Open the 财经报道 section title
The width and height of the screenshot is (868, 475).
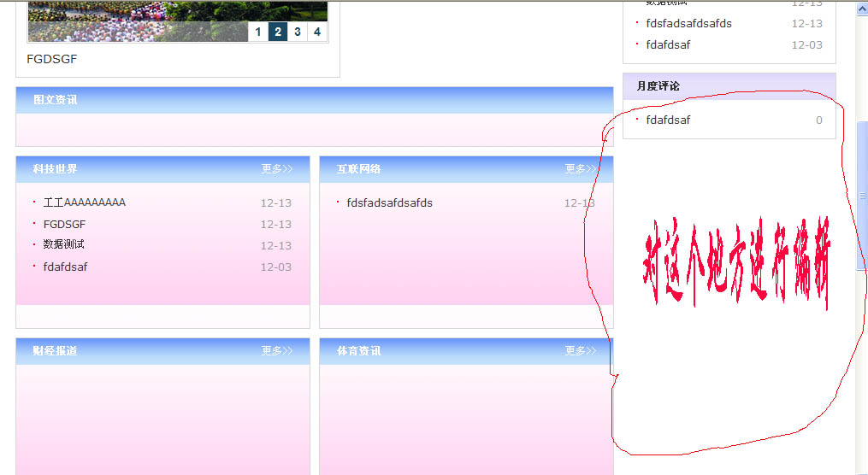coord(55,351)
